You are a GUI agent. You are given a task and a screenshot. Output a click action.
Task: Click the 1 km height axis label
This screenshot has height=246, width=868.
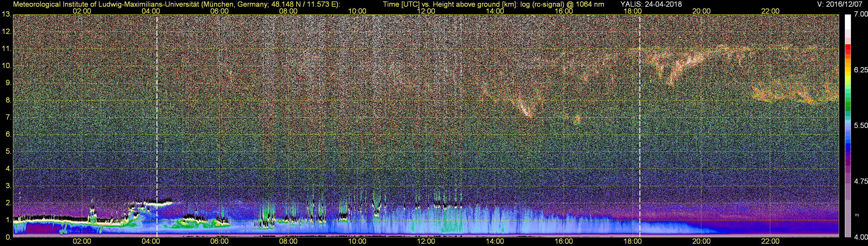(x=8, y=220)
